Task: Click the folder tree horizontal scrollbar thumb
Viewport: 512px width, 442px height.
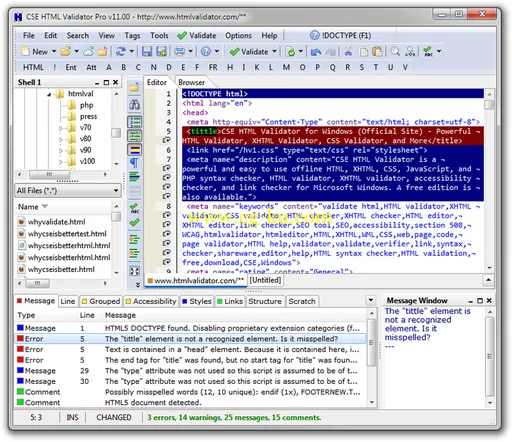Action: tap(49, 174)
